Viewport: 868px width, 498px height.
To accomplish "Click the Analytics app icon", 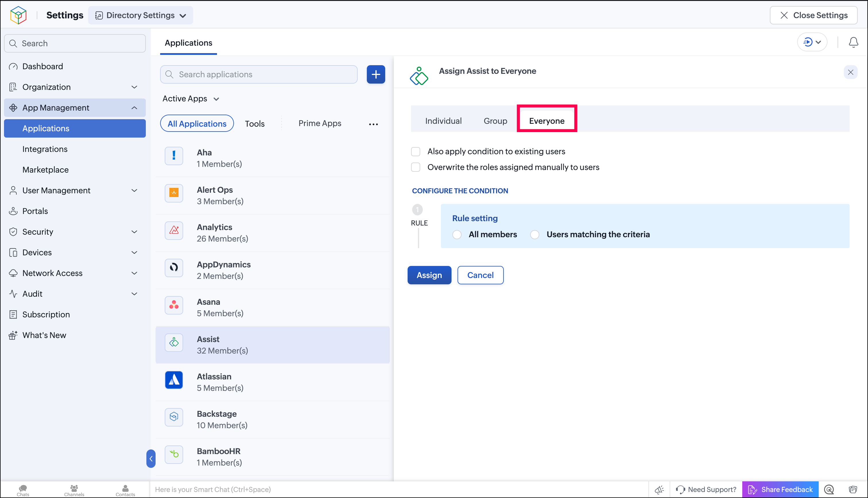I will click(174, 230).
